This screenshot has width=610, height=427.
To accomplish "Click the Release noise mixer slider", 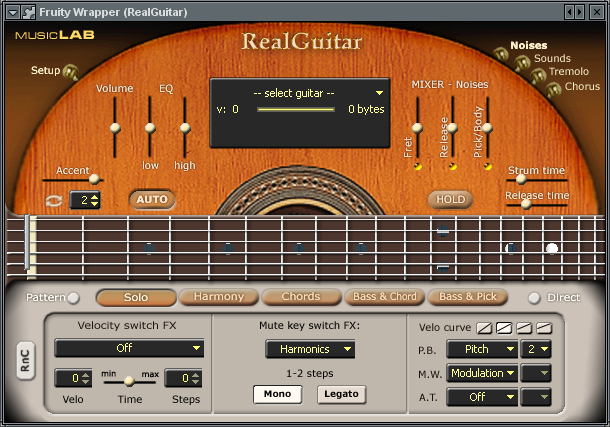I will (x=452, y=128).
